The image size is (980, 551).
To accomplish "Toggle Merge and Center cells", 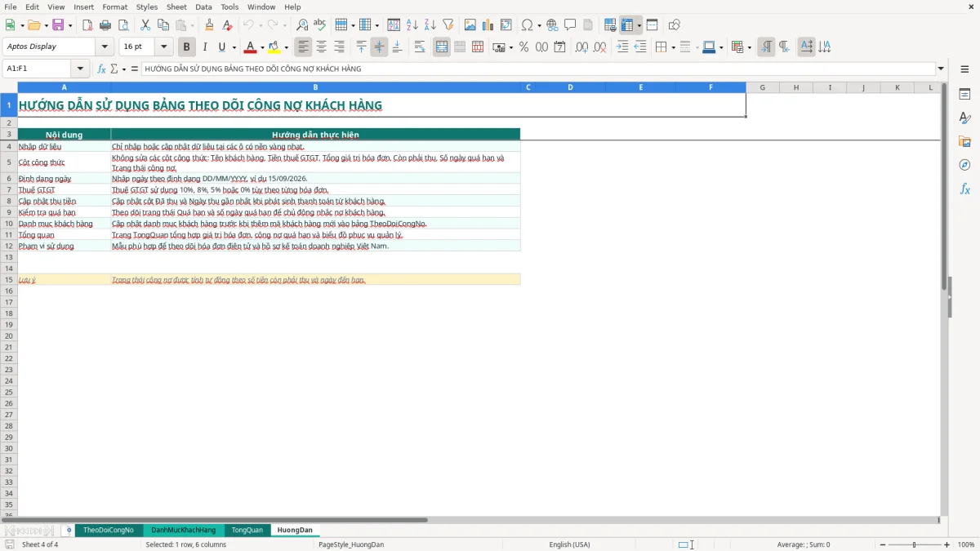I will [442, 47].
